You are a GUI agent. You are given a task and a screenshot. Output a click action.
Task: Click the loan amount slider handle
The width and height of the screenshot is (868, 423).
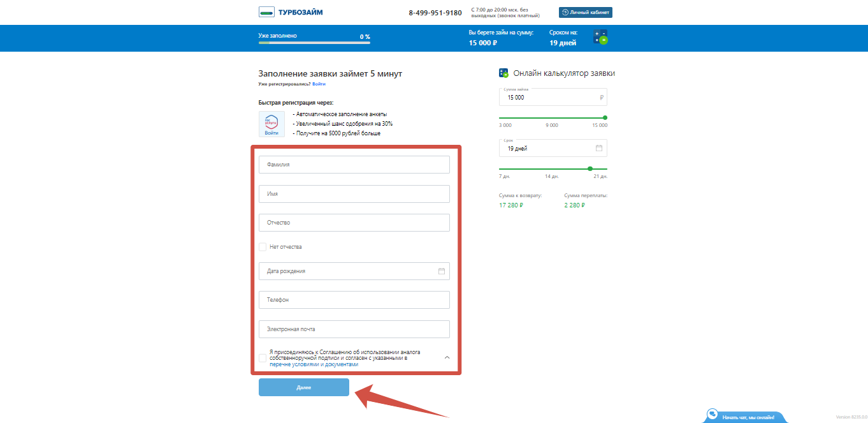[605, 117]
